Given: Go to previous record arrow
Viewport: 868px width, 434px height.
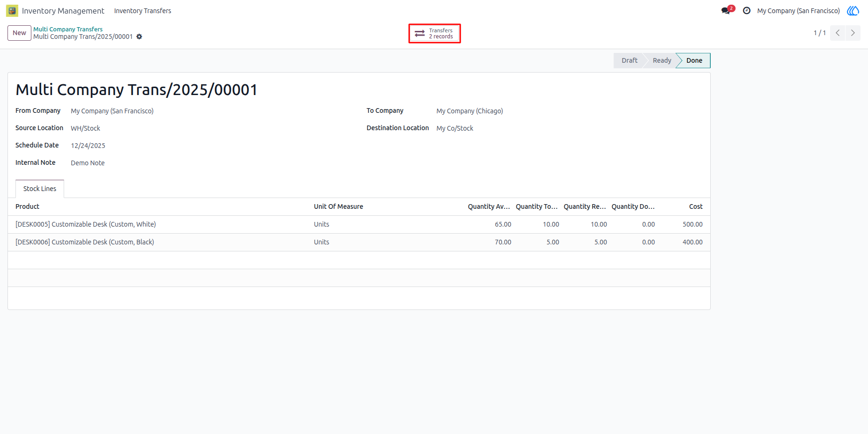Looking at the screenshot, I should tap(838, 33).
